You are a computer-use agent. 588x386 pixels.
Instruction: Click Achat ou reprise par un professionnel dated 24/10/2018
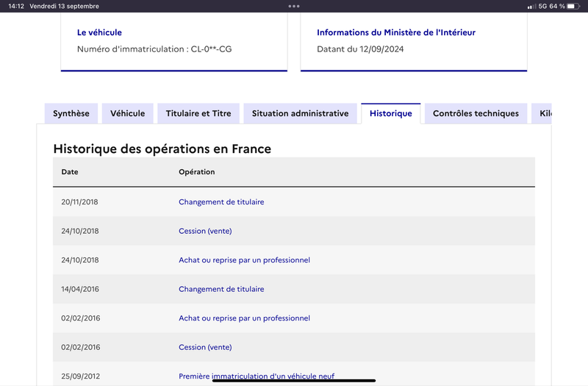point(244,260)
